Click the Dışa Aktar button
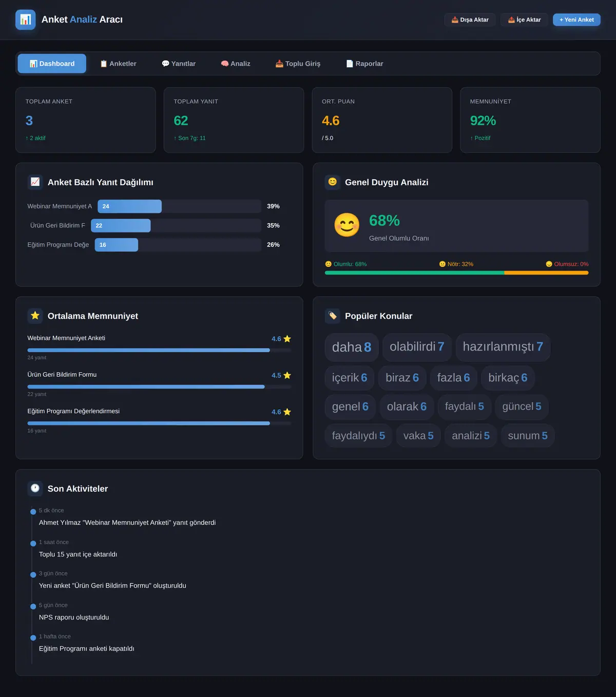 [470, 20]
